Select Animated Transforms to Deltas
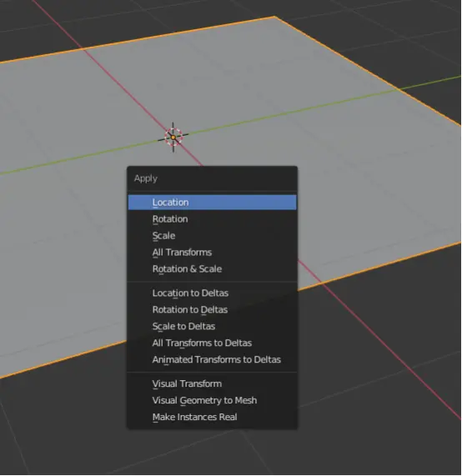The height and width of the screenshot is (476, 462). click(x=212, y=360)
